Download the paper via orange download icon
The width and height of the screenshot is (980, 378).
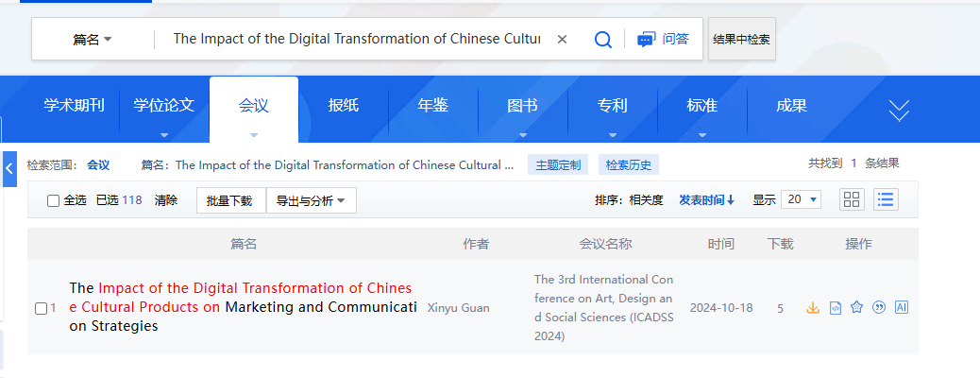(812, 308)
